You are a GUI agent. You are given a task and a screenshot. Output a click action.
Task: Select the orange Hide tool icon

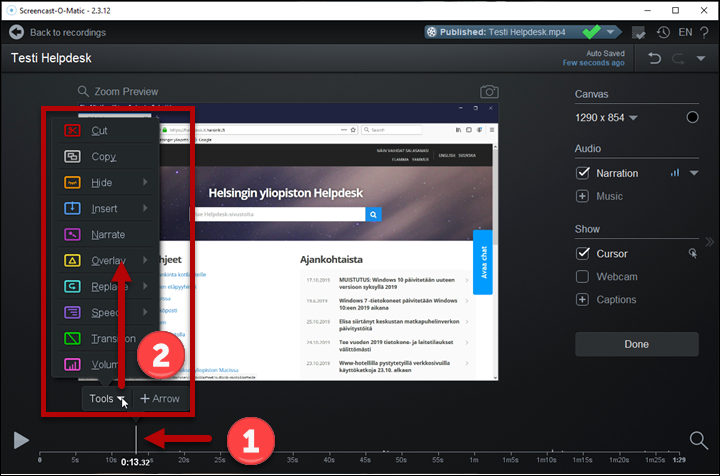(x=72, y=183)
